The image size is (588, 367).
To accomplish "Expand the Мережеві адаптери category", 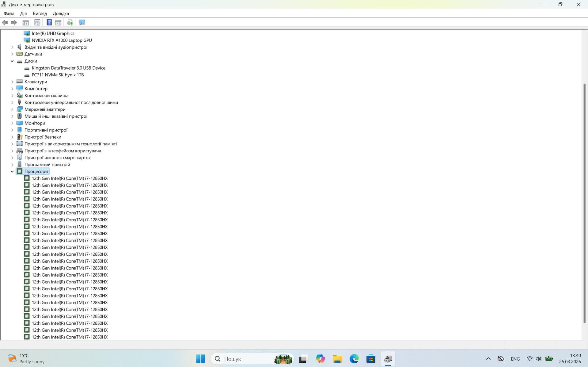I will click(x=12, y=109).
